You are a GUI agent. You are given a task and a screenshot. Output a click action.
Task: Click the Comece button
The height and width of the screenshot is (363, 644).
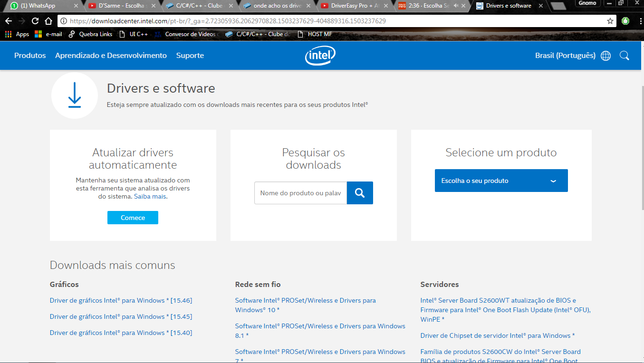[x=133, y=218]
